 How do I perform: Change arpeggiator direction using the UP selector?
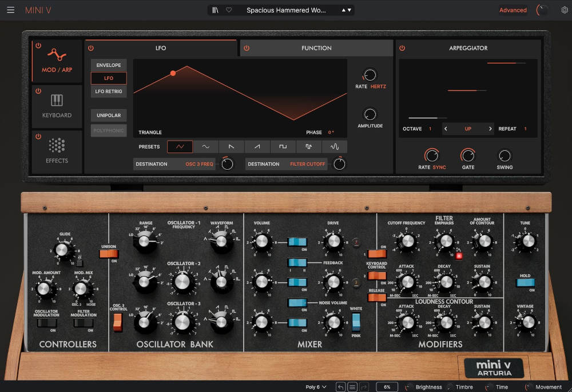(468, 129)
